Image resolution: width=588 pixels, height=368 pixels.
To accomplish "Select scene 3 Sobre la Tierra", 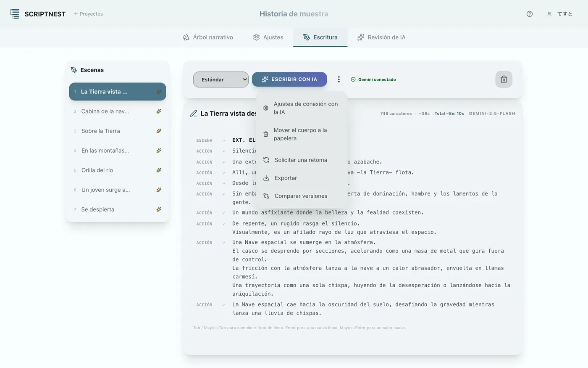I will click(x=118, y=131).
